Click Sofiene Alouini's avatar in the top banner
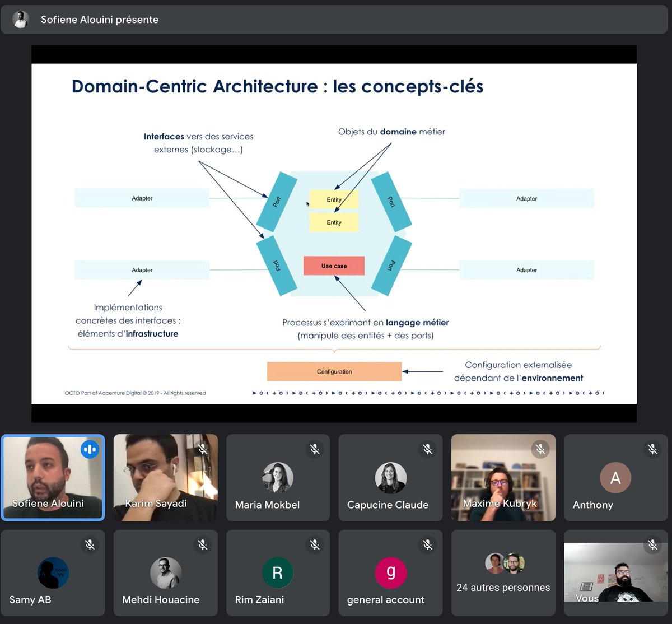The height and width of the screenshot is (624, 672). pos(20,18)
